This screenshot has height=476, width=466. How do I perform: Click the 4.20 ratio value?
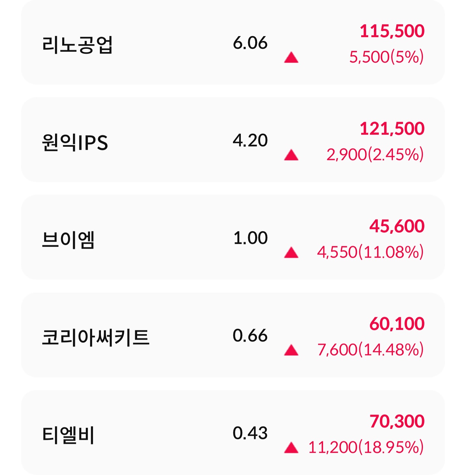[x=250, y=140]
